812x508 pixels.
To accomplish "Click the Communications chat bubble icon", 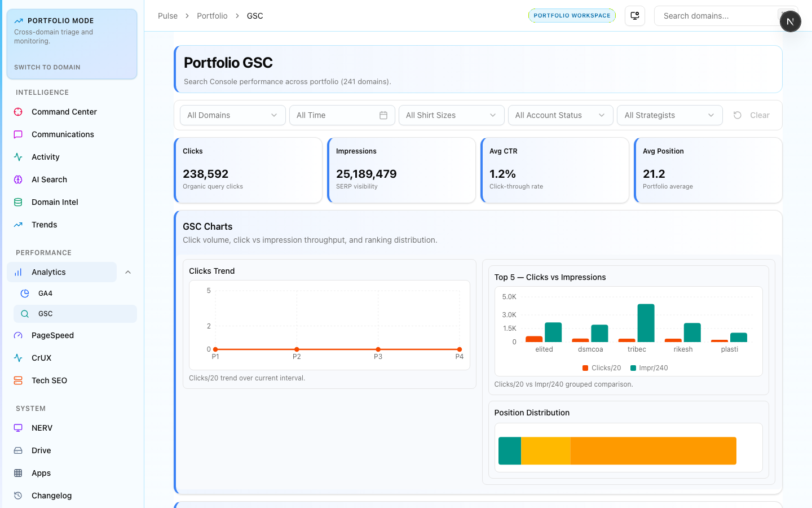I will (x=18, y=134).
